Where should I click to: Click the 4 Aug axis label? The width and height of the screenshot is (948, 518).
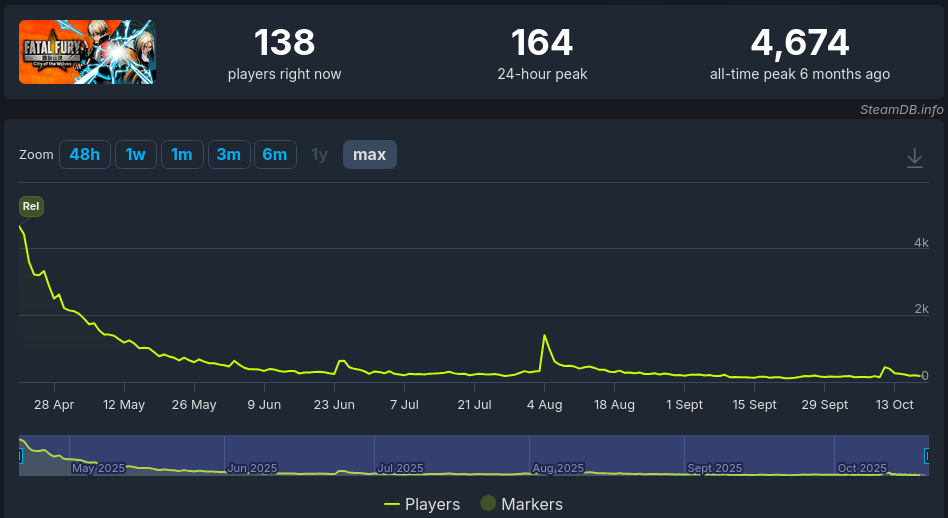coord(545,405)
